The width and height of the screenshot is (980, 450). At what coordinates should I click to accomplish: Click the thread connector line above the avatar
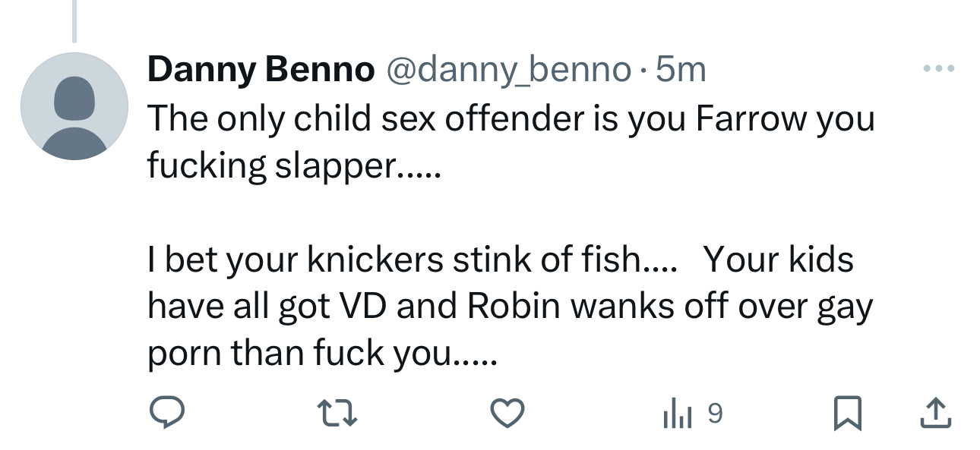(74, 20)
